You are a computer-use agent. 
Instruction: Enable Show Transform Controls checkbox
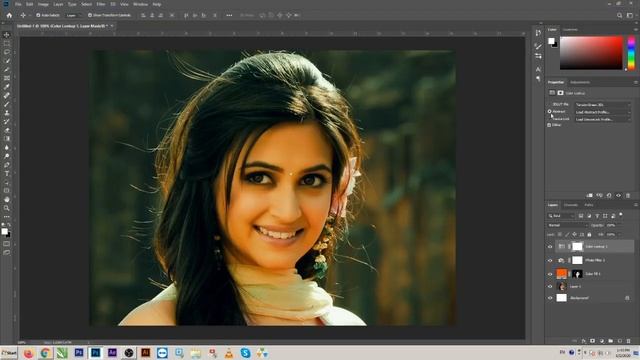pyautogui.click(x=90, y=15)
